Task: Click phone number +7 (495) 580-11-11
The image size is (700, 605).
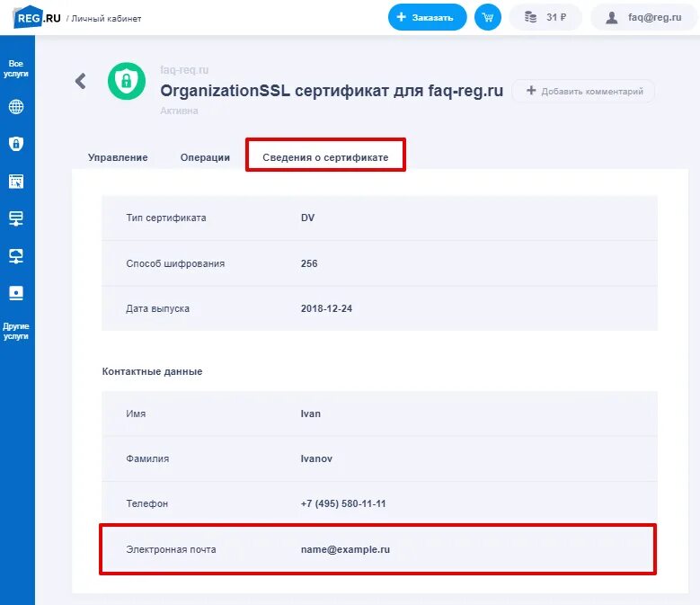Action: [x=343, y=503]
